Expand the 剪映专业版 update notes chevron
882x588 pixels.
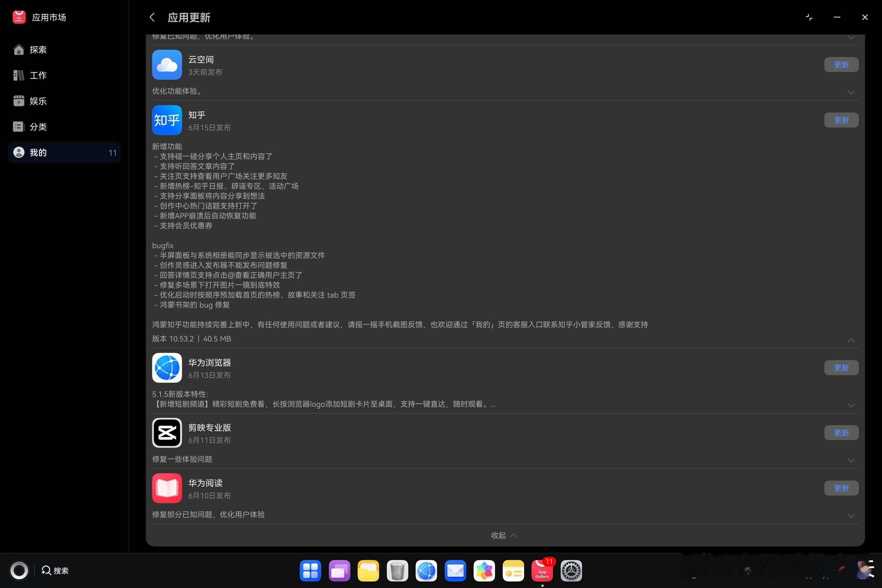coord(851,461)
